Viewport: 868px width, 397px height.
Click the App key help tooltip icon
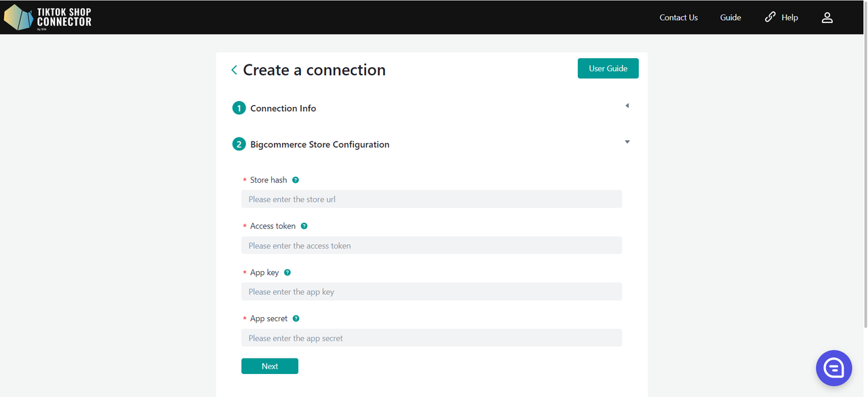288,272
